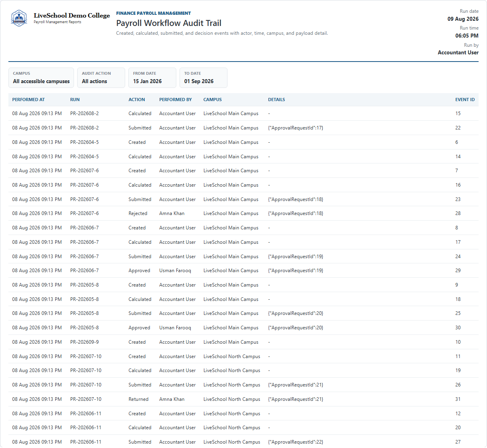The image size is (487, 448).
Task: Click LiveSchool North Campus in event 11 row
Action: [232, 356]
